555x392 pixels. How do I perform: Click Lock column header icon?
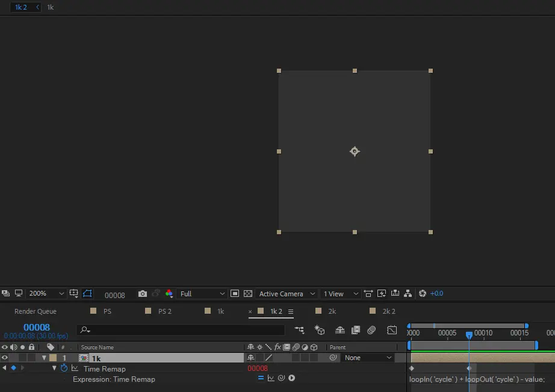31,347
